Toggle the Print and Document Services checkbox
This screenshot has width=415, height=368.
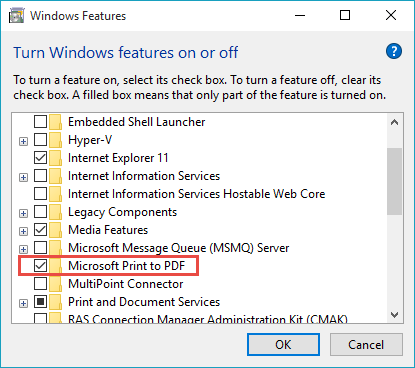(40, 302)
